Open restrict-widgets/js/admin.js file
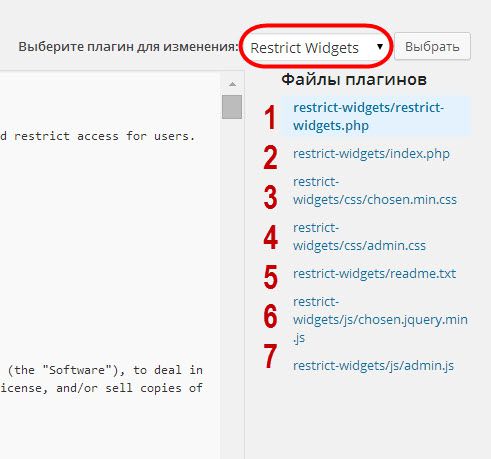This screenshot has height=459, width=491. 373,366
